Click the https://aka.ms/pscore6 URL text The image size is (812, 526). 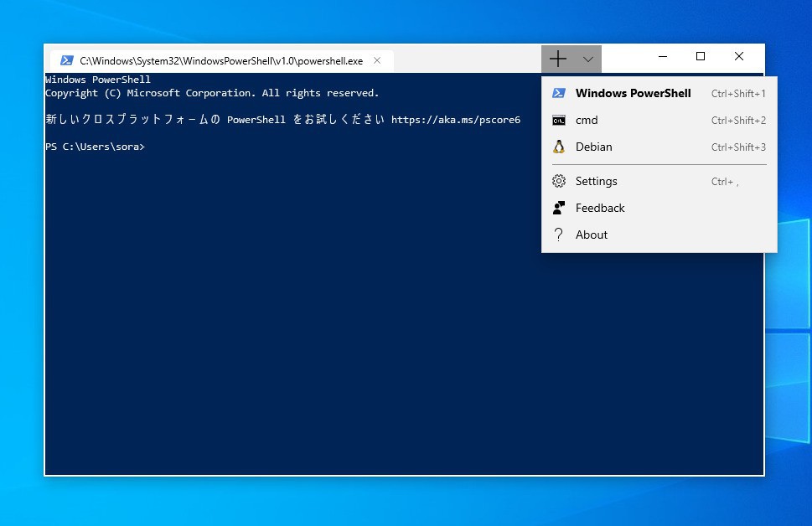click(455, 120)
